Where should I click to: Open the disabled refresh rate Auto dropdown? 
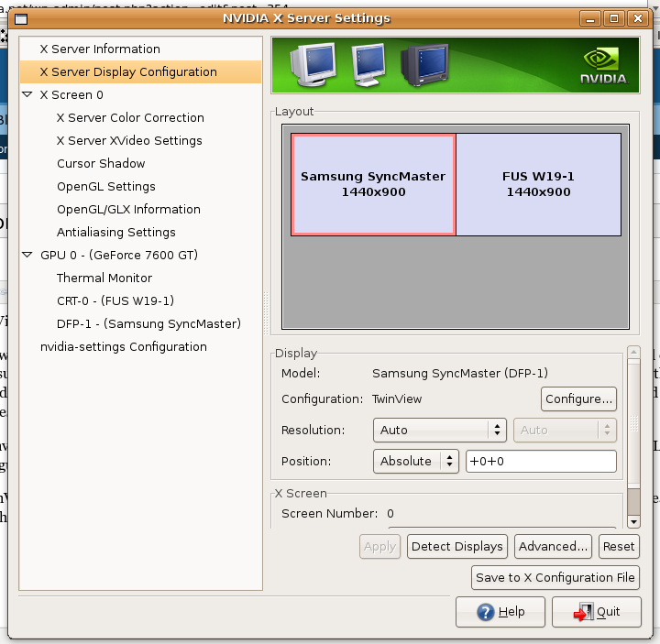tap(565, 430)
